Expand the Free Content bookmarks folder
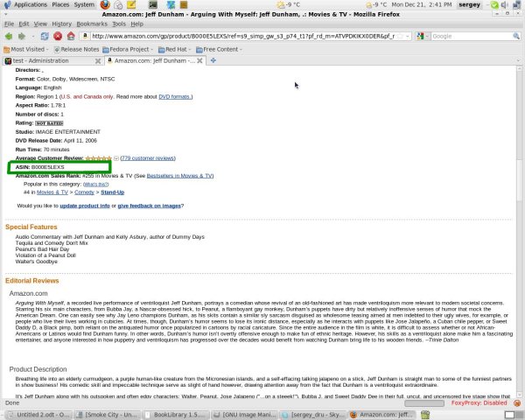The height and width of the screenshot is (420, 525). 219,49
